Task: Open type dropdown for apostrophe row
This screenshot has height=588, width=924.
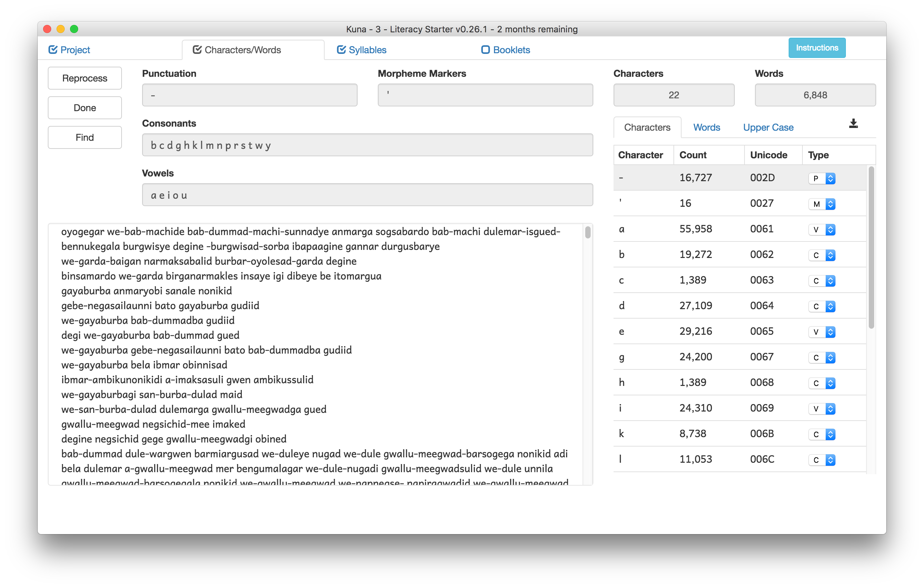Action: coord(822,204)
